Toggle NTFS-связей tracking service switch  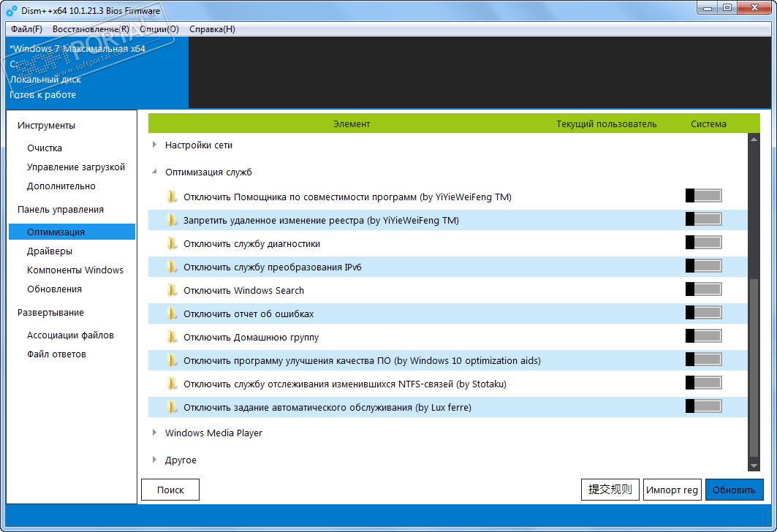tap(704, 383)
